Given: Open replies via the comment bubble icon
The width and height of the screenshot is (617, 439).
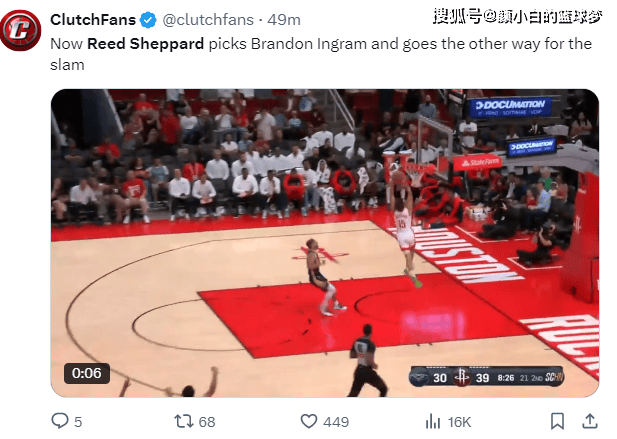Looking at the screenshot, I should (x=60, y=421).
